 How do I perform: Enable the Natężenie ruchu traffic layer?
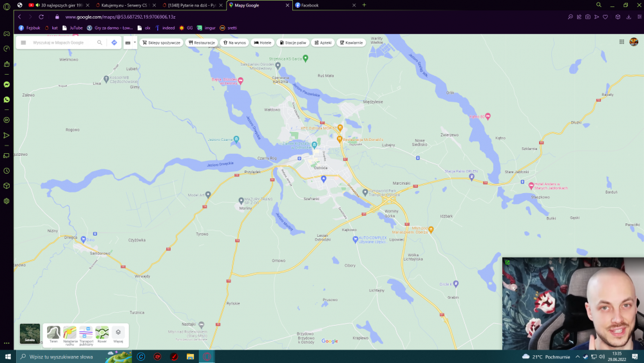[x=70, y=335]
